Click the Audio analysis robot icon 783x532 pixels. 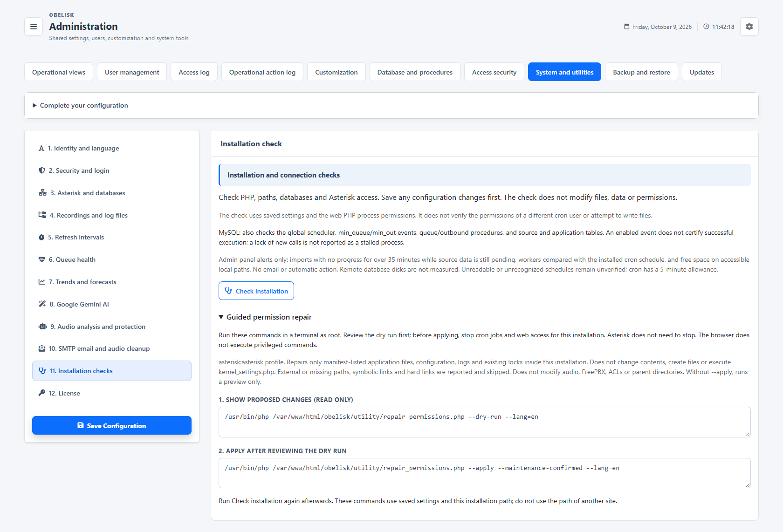[x=42, y=327]
